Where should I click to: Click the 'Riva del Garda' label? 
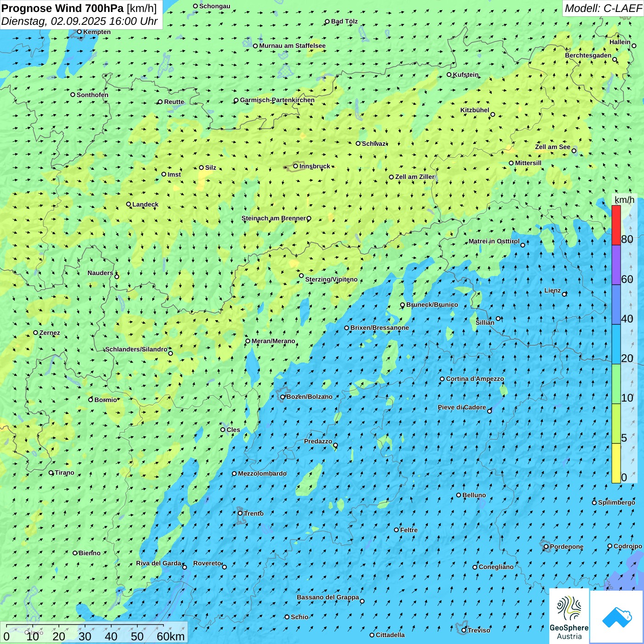coord(159,563)
